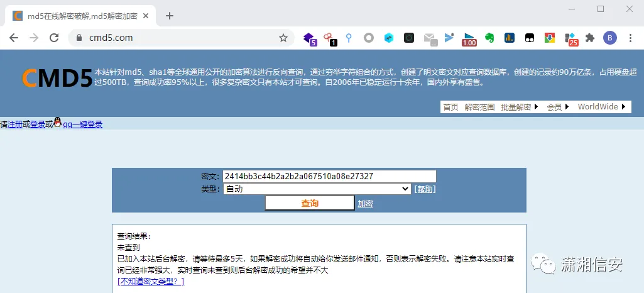Viewport: 644px width, 293px height.
Task: Open the [帮助] help link
Action: (425, 189)
